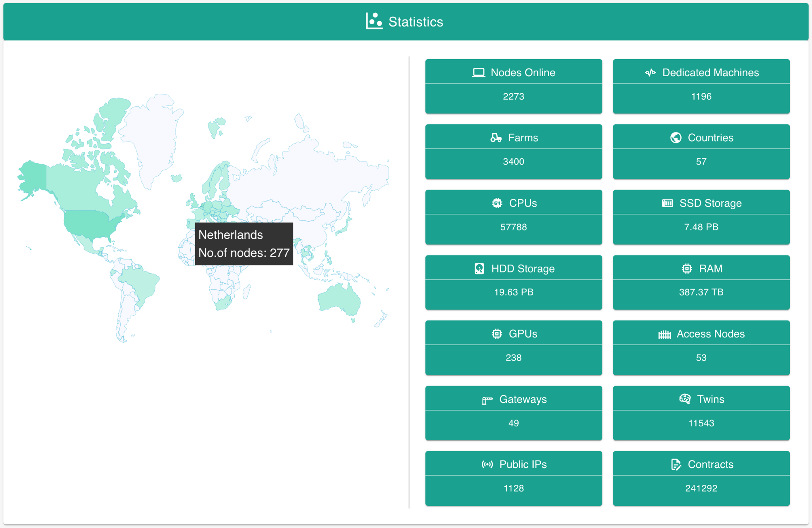Click the chip icon beside GPUs
The height and width of the screenshot is (528, 812).
[x=496, y=334]
